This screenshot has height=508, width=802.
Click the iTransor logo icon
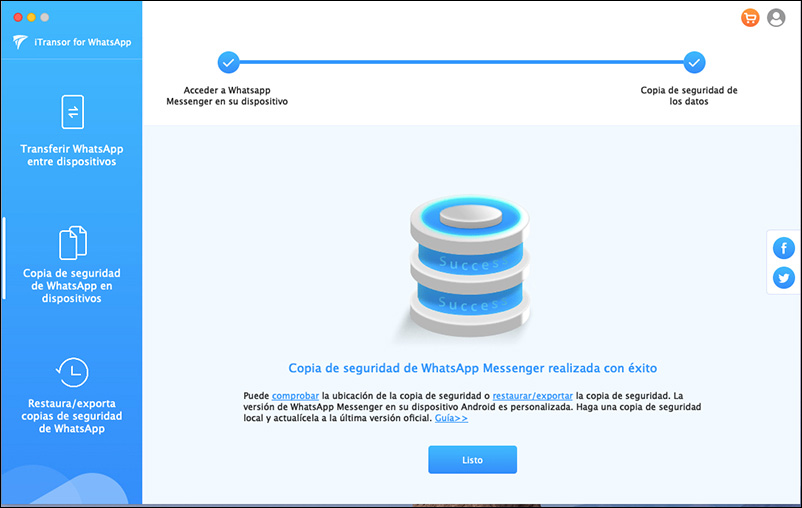coord(20,42)
